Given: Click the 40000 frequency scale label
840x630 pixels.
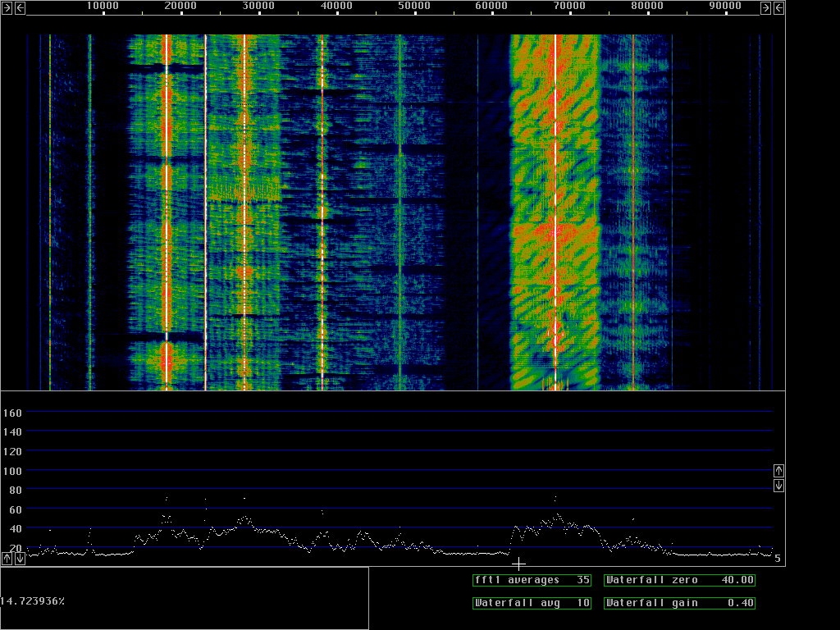Looking at the screenshot, I should point(336,6).
